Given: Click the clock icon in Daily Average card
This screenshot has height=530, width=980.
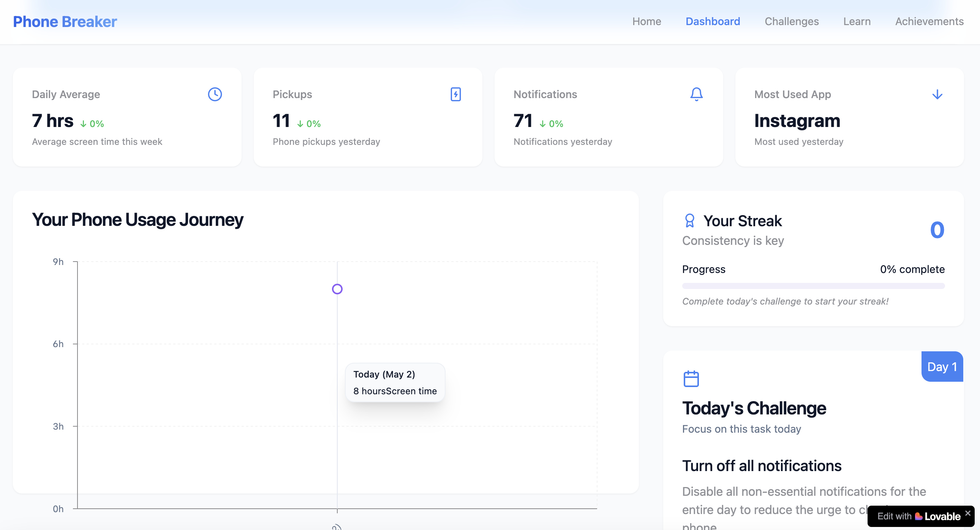Looking at the screenshot, I should [215, 94].
